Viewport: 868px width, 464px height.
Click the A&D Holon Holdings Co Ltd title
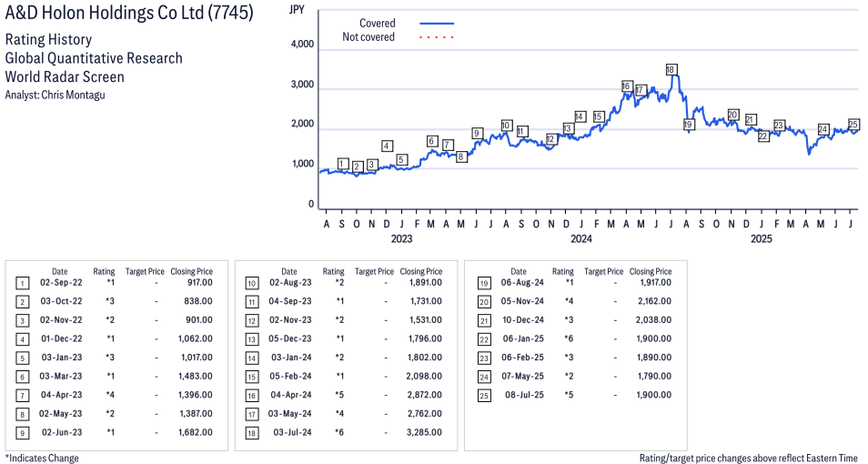pyautogui.click(x=129, y=13)
